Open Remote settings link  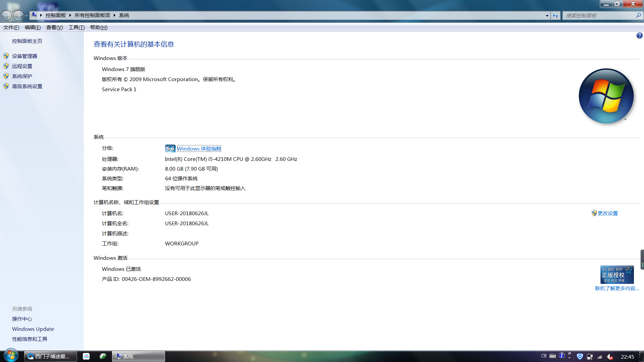coord(22,66)
